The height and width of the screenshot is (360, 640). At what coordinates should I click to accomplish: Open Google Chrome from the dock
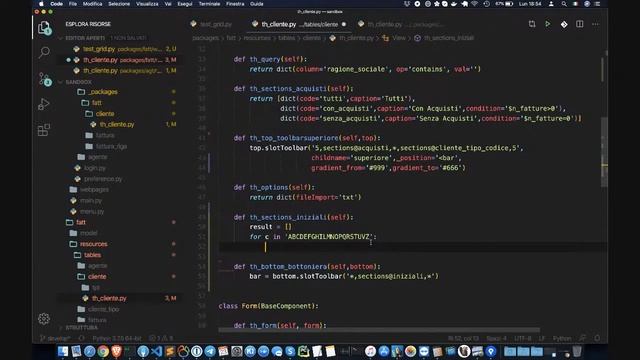point(103,351)
